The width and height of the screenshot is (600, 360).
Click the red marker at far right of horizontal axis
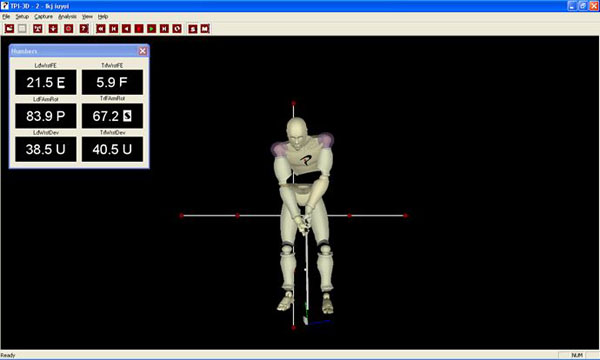coord(406,216)
